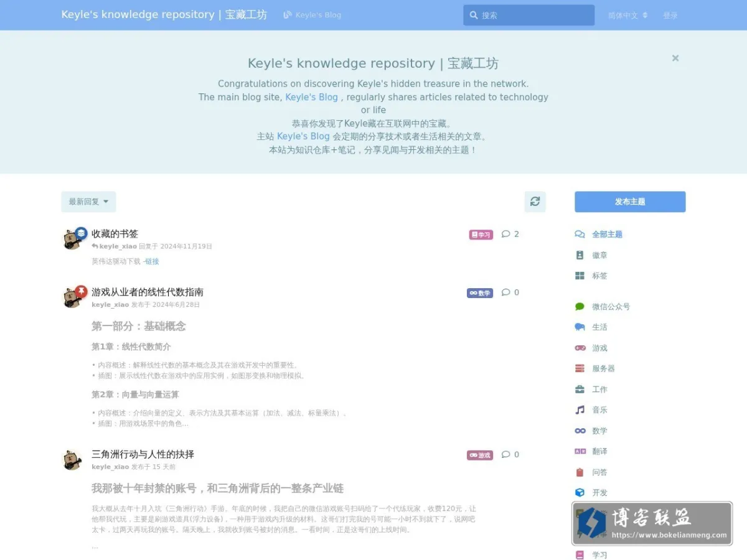Select the 数学 infinity icon in sidebar
The height and width of the screenshot is (560, 747).
(x=580, y=431)
